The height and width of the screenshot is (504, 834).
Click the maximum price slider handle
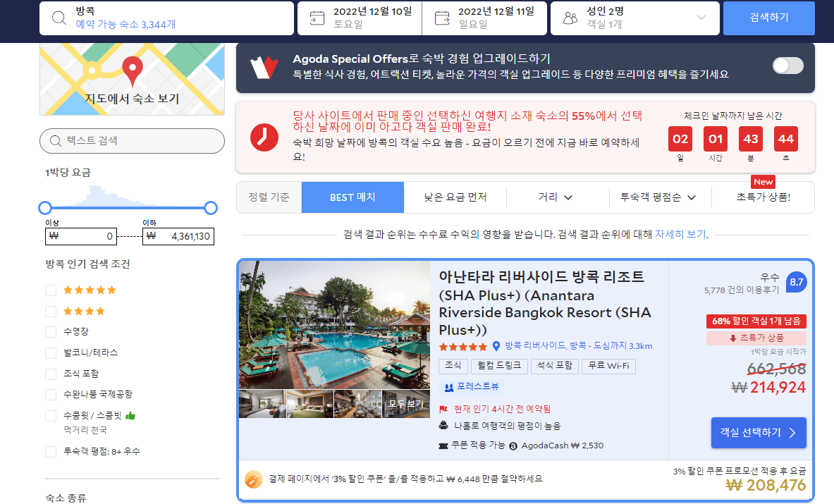[x=211, y=208]
